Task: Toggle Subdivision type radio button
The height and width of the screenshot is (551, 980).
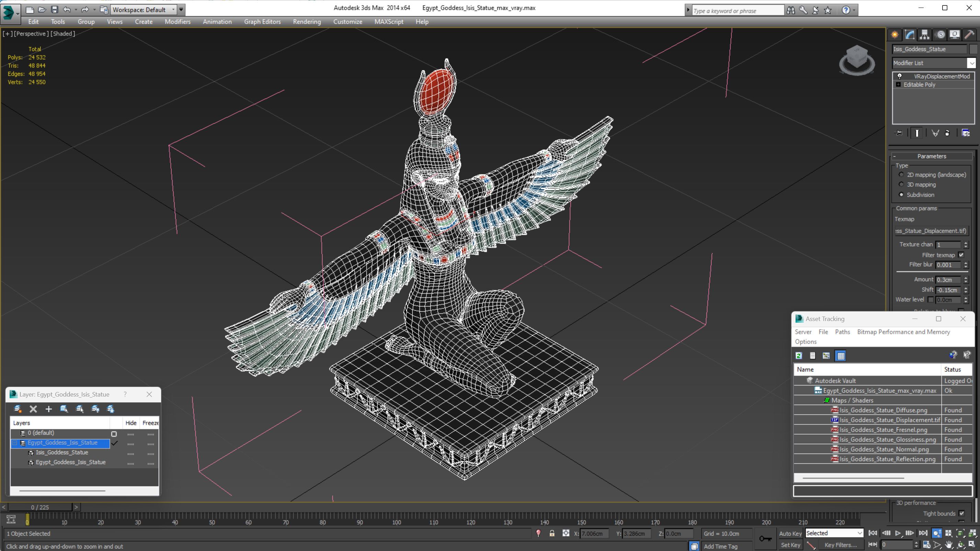Action: point(901,194)
